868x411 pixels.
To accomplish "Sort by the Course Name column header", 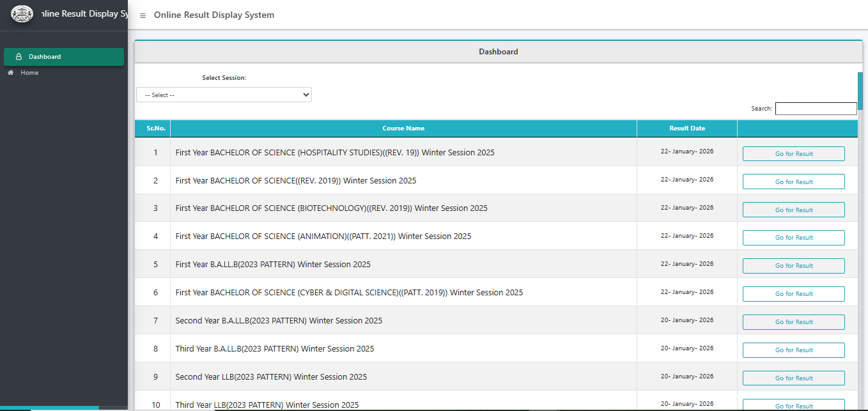I will coord(403,128).
